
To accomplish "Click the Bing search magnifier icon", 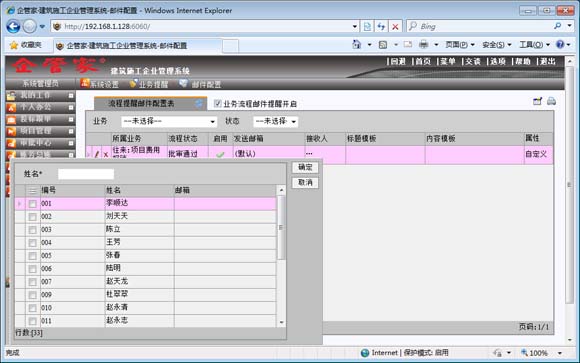I will tap(557, 26).
